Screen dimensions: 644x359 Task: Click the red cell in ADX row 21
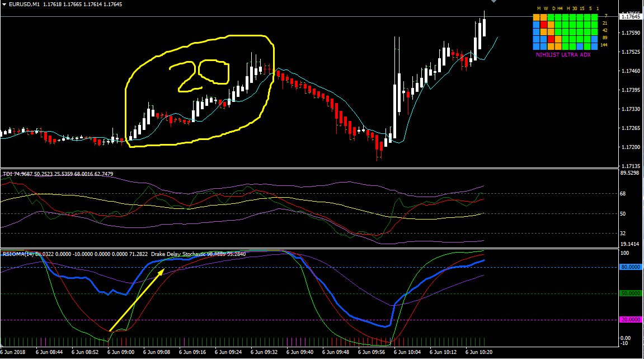click(544, 25)
